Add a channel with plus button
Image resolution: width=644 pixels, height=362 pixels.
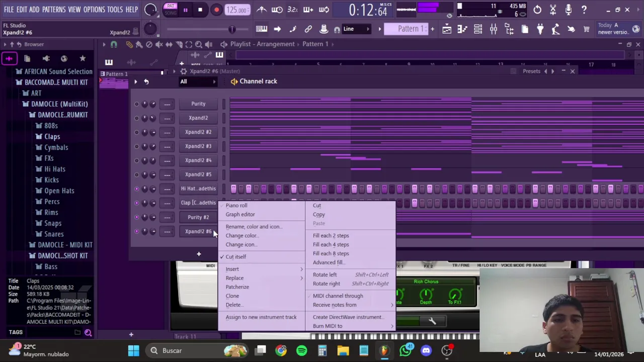click(x=199, y=254)
